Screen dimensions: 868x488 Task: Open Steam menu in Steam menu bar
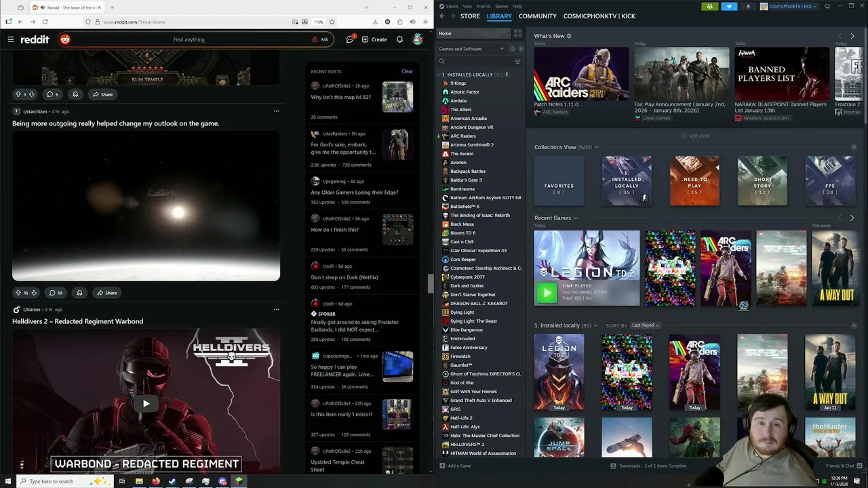(451, 6)
